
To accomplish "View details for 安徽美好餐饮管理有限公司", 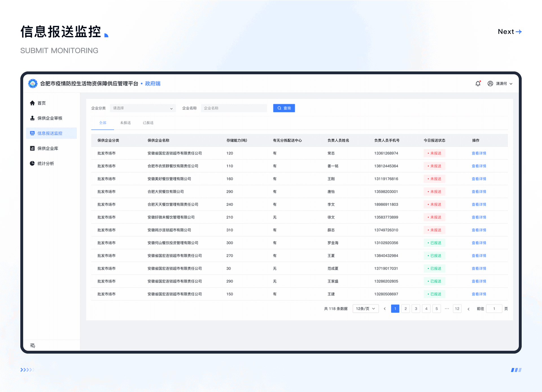I will (x=479, y=179).
